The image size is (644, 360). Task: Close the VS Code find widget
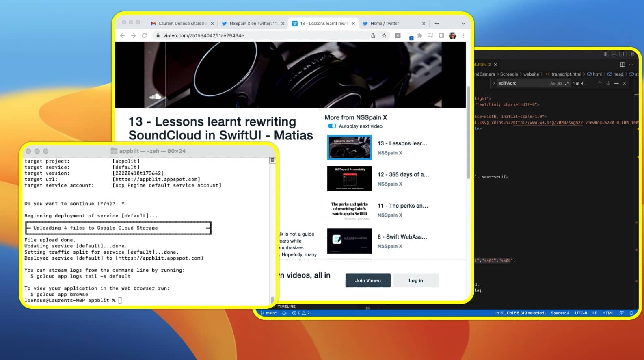(625, 83)
